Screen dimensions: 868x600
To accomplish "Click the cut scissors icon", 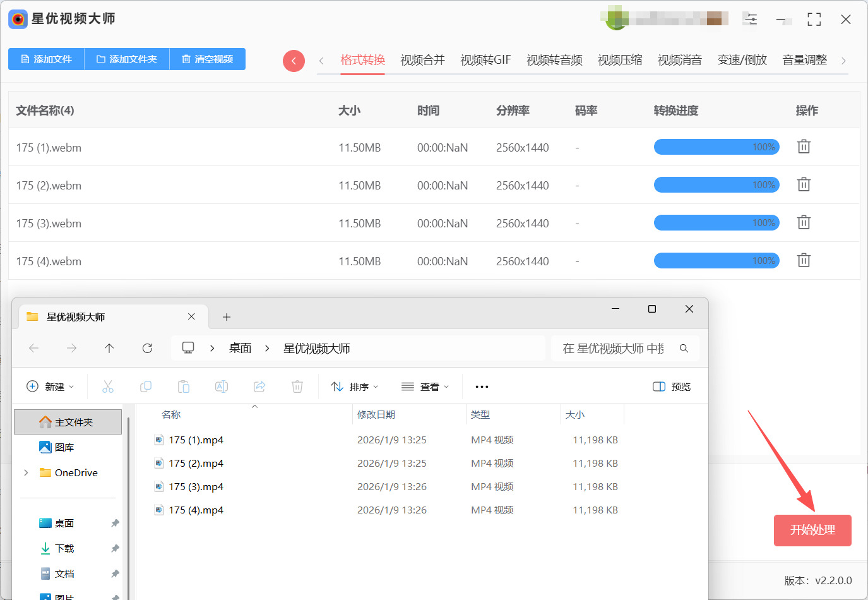I will tap(108, 387).
